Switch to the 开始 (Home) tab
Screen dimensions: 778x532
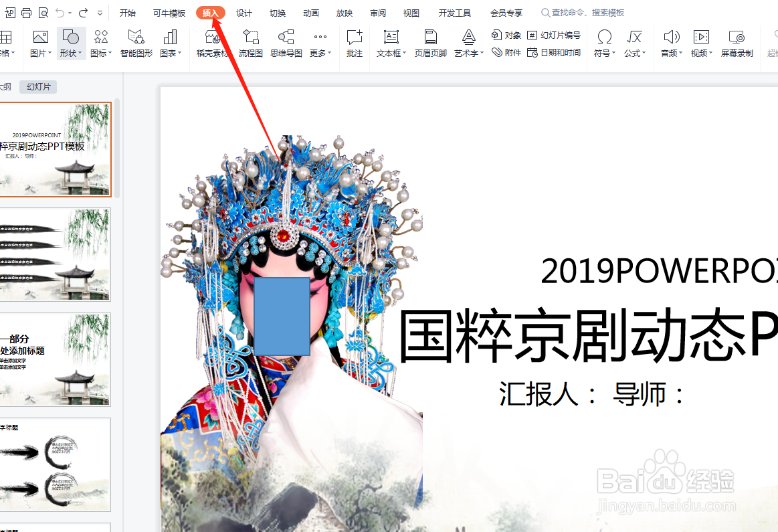[128, 13]
